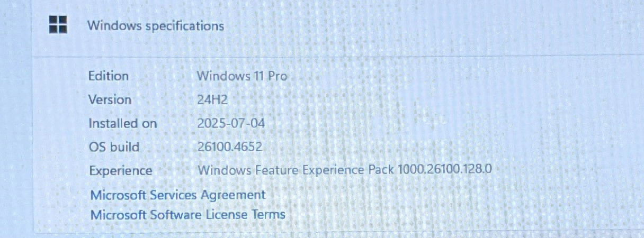Open the Microsoft Software License Terms link

tap(187, 215)
